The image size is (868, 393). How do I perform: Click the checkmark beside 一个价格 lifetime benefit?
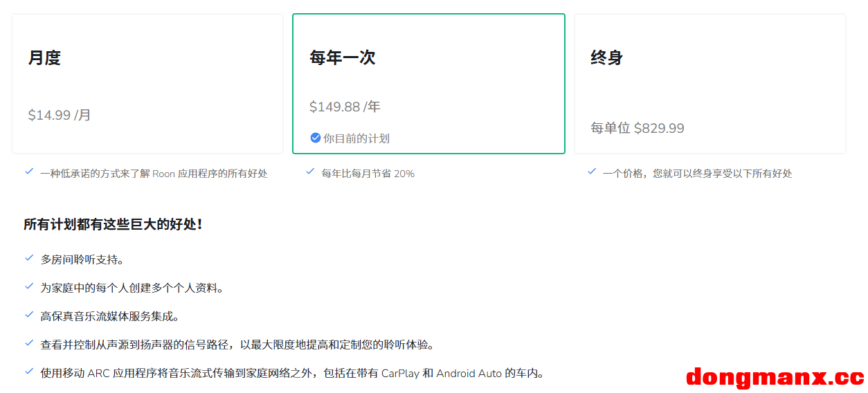coord(592,172)
